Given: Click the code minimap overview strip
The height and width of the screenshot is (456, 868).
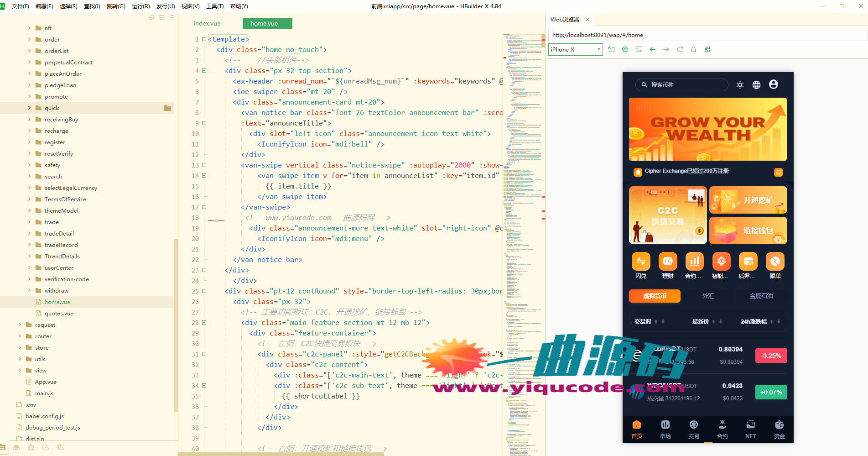Looking at the screenshot, I should click(x=524, y=228).
